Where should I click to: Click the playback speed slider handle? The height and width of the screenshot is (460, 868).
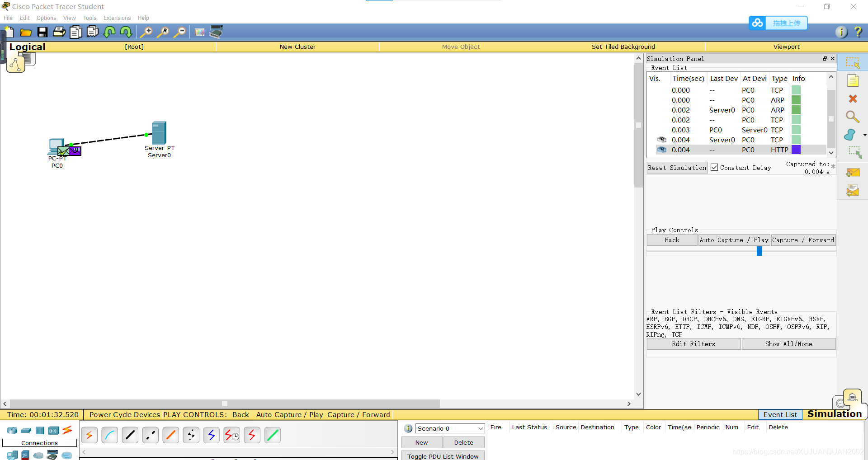coord(759,251)
